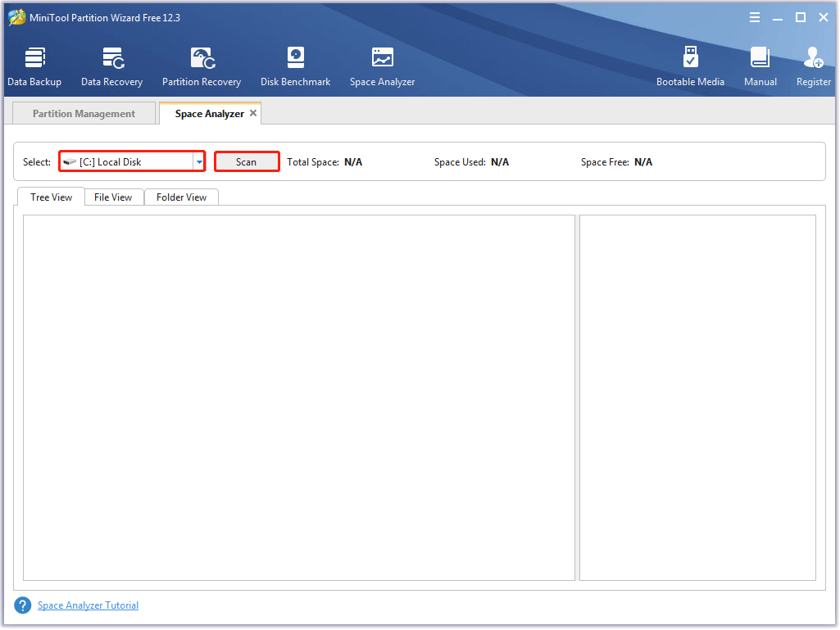Create Bootable Media
840x630 pixels.
(690, 67)
